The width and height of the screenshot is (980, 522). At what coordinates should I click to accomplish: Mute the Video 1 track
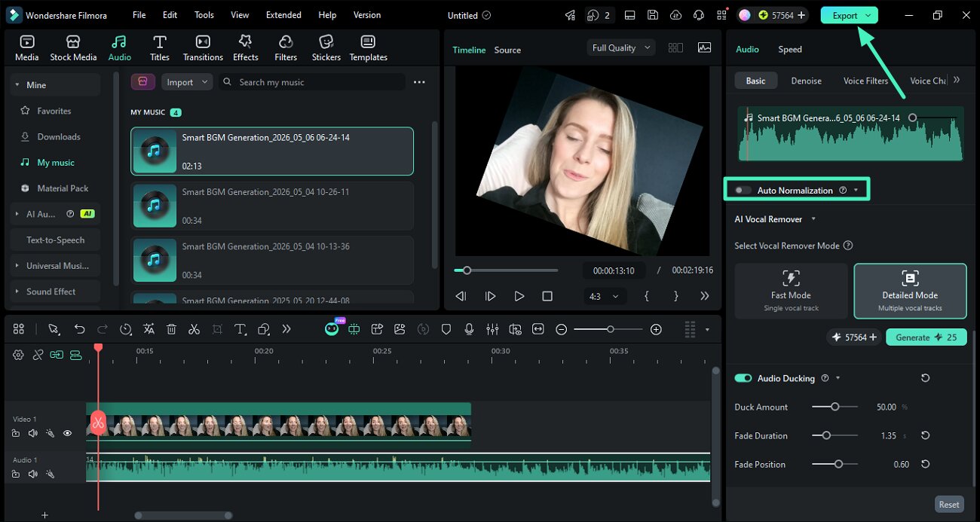tap(32, 433)
